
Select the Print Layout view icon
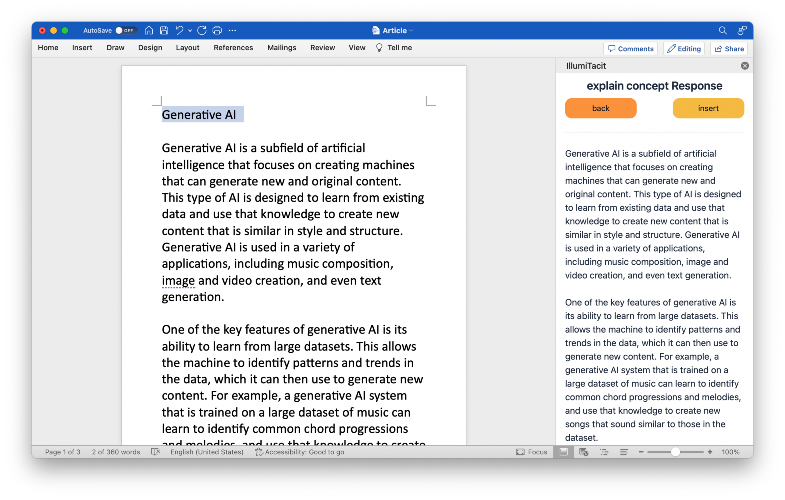[564, 452]
